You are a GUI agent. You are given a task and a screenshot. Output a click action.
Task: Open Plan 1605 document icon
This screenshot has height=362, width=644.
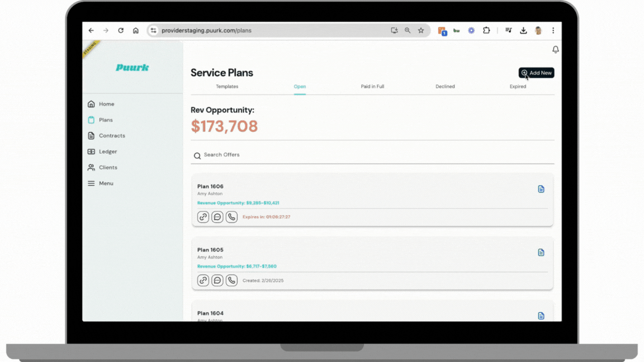pyautogui.click(x=541, y=253)
